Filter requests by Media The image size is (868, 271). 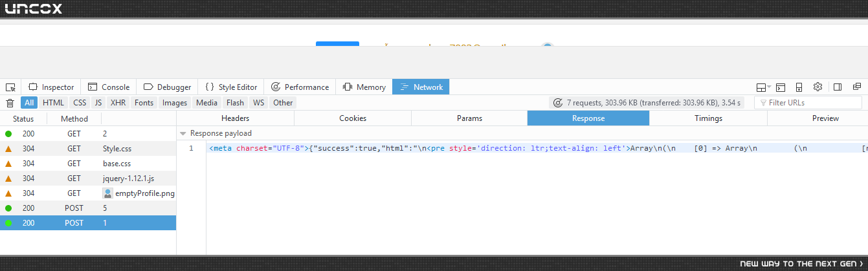[x=207, y=103]
